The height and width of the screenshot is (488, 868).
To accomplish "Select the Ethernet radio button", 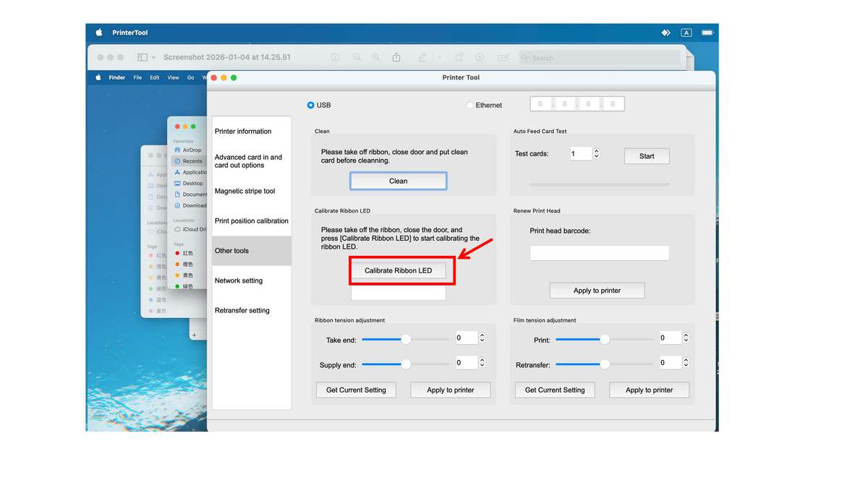I will [x=469, y=105].
